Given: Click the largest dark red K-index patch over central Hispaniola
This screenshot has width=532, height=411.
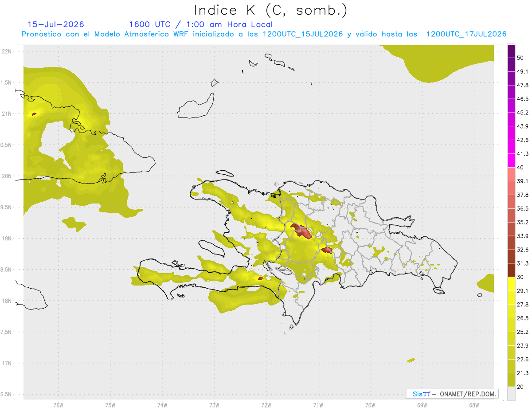Looking at the screenshot, I should (x=302, y=231).
